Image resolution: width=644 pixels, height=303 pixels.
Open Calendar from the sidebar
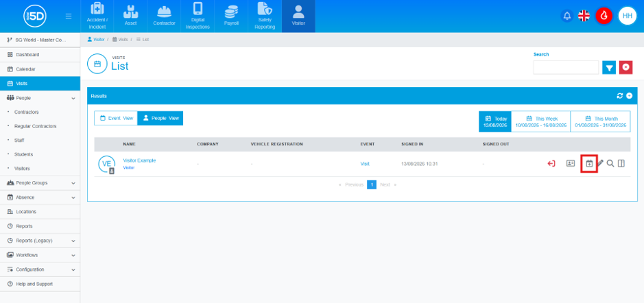tap(40, 69)
